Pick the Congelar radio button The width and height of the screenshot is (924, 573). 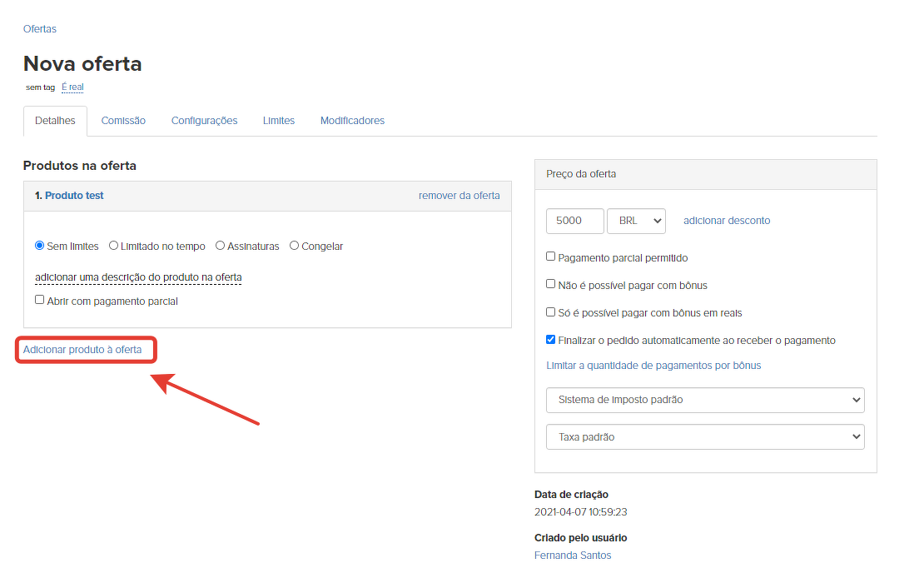click(x=295, y=246)
